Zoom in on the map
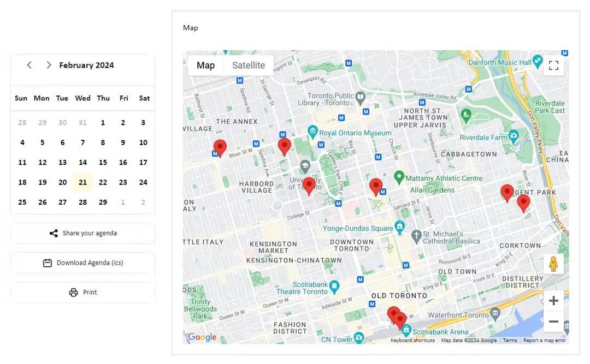Screen dimensions: 590x364 click(553, 301)
